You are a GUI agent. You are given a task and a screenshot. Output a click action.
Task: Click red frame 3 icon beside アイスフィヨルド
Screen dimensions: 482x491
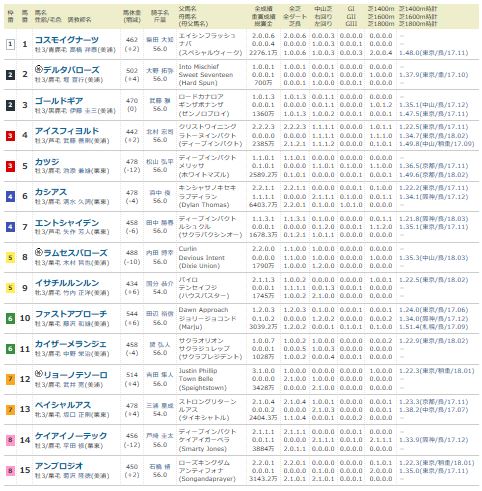pyautogui.click(x=10, y=136)
